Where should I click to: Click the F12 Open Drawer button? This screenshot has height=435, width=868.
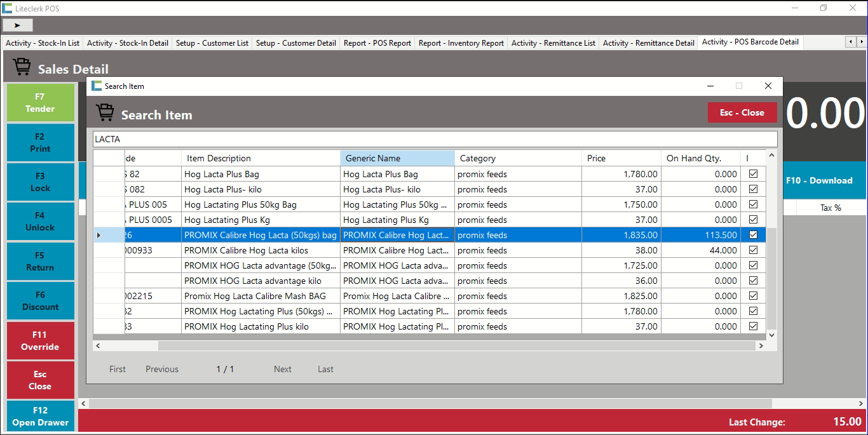(x=40, y=416)
